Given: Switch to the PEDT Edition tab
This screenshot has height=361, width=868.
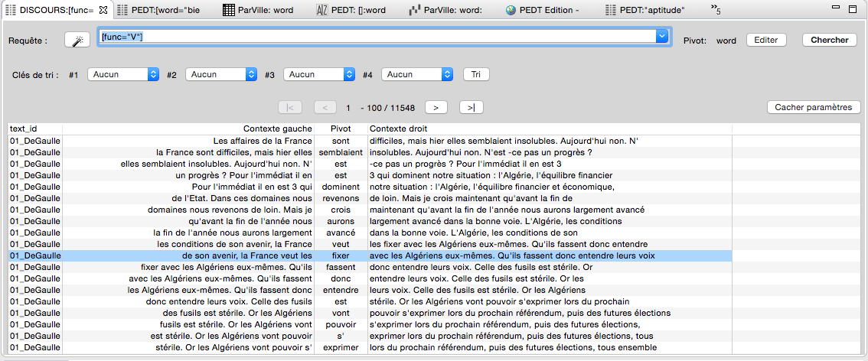Looking at the screenshot, I should click(550, 9).
